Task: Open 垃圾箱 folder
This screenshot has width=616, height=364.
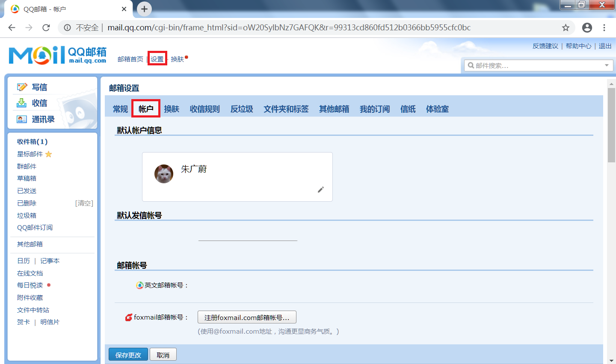Action: [27, 215]
